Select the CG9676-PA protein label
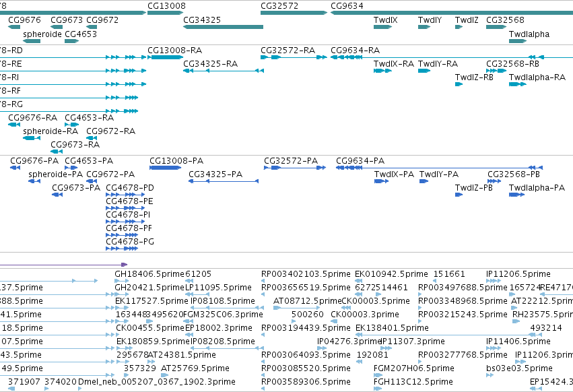The width and height of the screenshot is (573, 392). [x=34, y=160]
